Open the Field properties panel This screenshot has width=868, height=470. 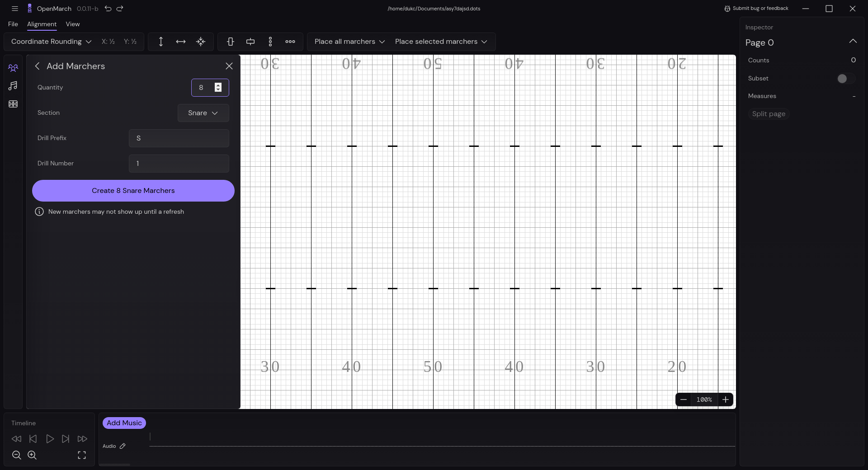click(x=13, y=104)
